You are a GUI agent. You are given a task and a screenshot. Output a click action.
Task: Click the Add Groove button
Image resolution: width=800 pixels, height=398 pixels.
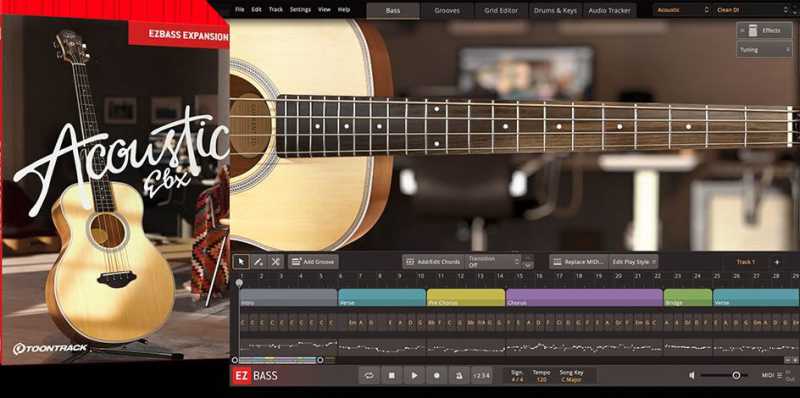313,262
